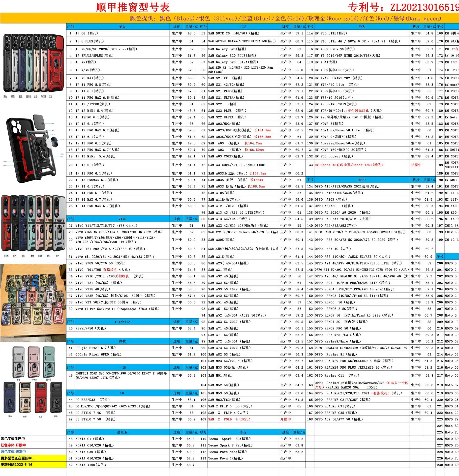This screenshot has height=476, width=459.
Task: Click the seven-color phone case lineup image
Action: 33,63
